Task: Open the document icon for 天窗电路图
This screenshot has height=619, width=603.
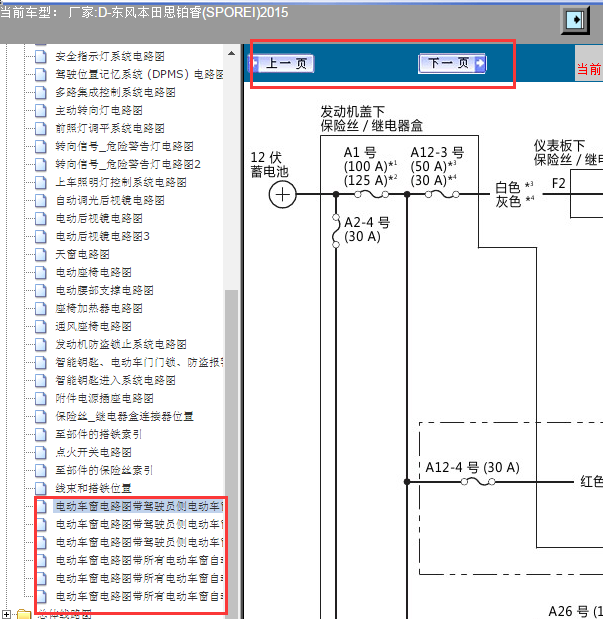Action: pyautogui.click(x=41, y=254)
